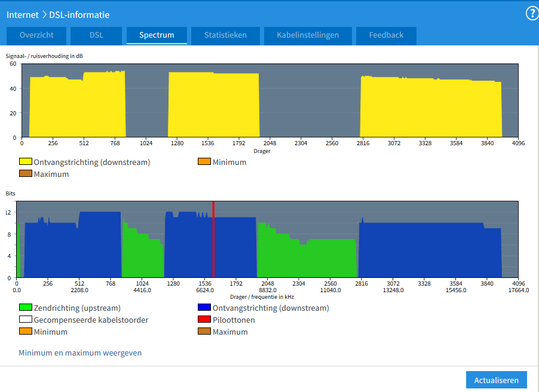Image resolution: width=539 pixels, height=392 pixels.
Task: Click white Gecompenseerde kabelstoorder legend swatch
Action: click(26, 320)
